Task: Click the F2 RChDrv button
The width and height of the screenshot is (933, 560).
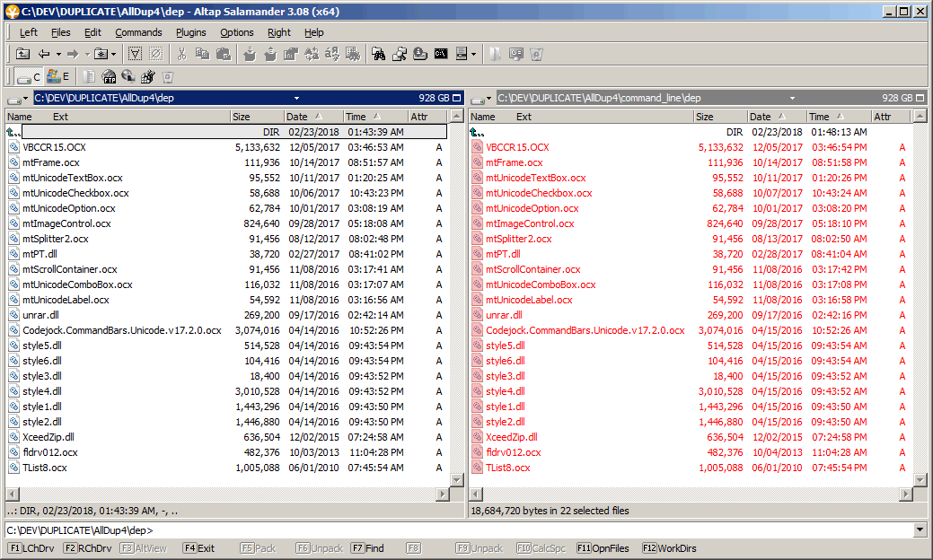Action: tap(87, 548)
